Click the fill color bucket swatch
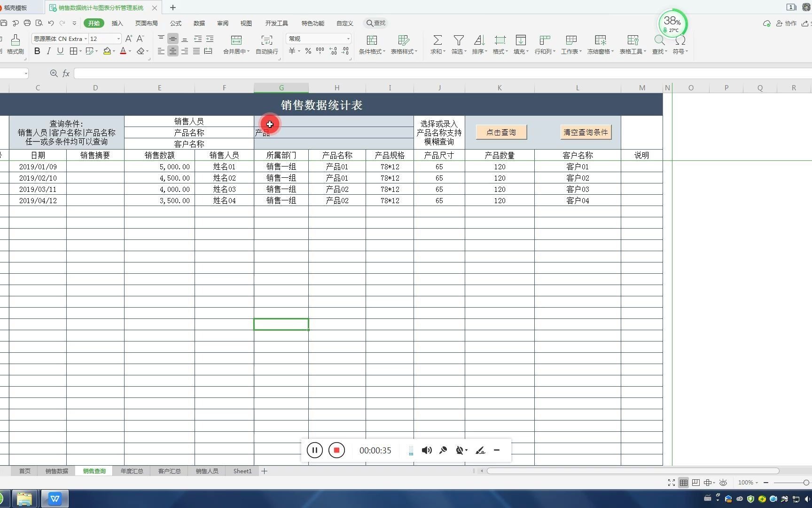Viewport: 812px width, 508px height. click(107, 51)
